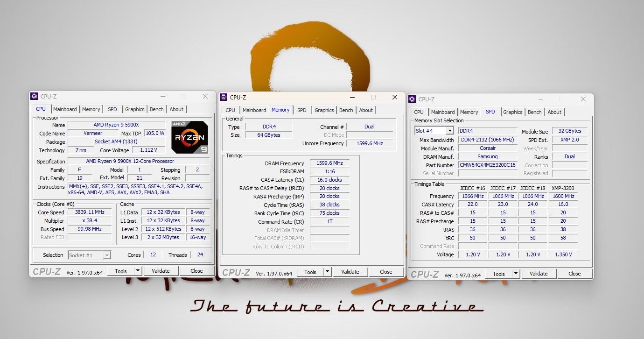Click the DRAM Frequency 1599.6 MHz field
This screenshot has height=339, width=644.
329,163
